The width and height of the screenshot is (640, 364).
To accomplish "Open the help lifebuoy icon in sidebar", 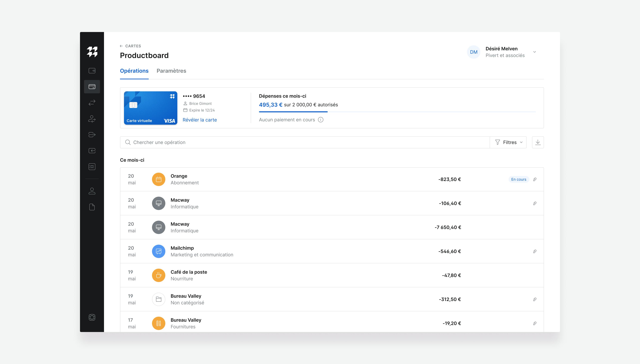I will pos(92,317).
